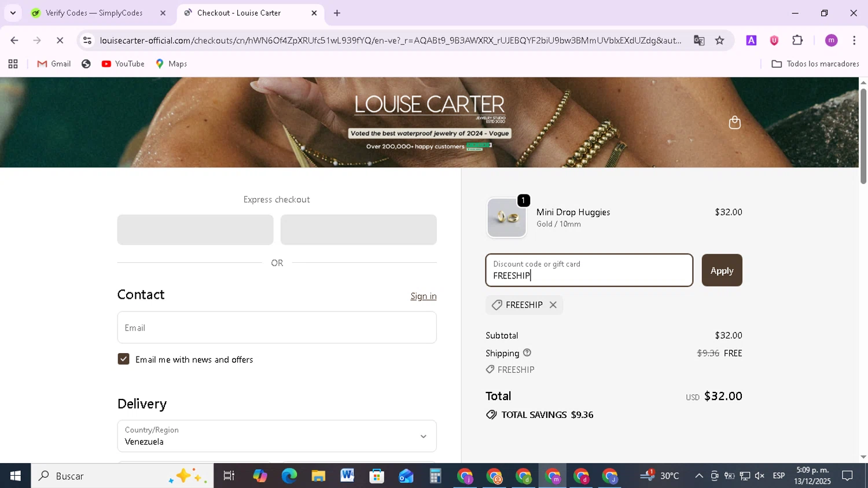This screenshot has height=488, width=868.
Task: Open Task View on the taskbar
Action: point(229,476)
